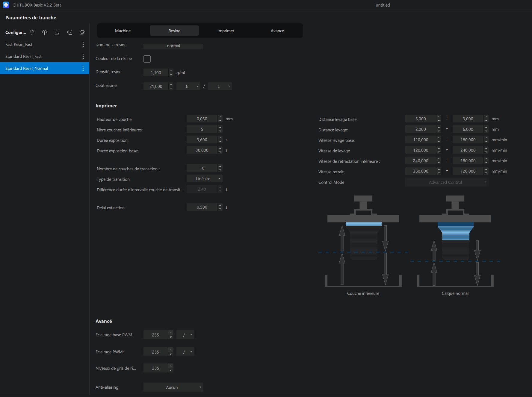
Task: Expand the resin cost currency dropdown
Action: point(188,86)
